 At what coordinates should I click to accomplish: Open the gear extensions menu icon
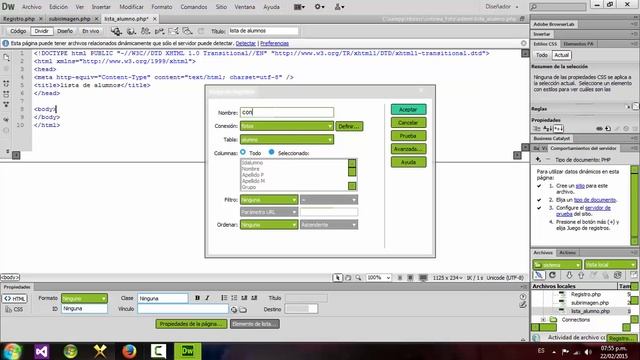click(x=319, y=7)
